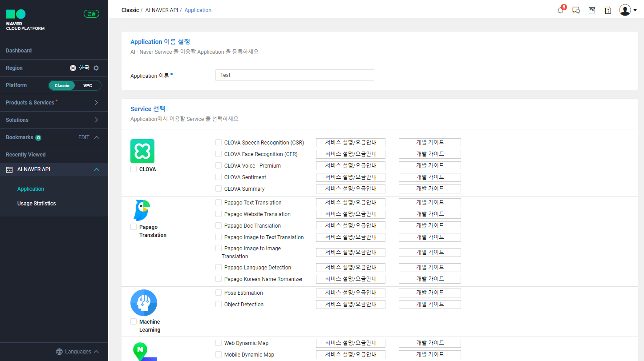Screen dimensions: 644x361
Task: Collapse Bookmarks section chevron
Action: click(97, 137)
